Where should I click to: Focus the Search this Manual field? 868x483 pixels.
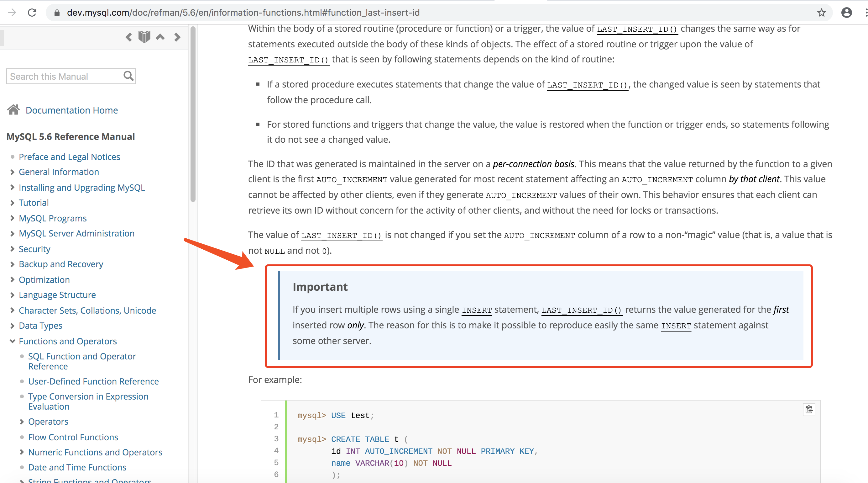[x=64, y=77]
